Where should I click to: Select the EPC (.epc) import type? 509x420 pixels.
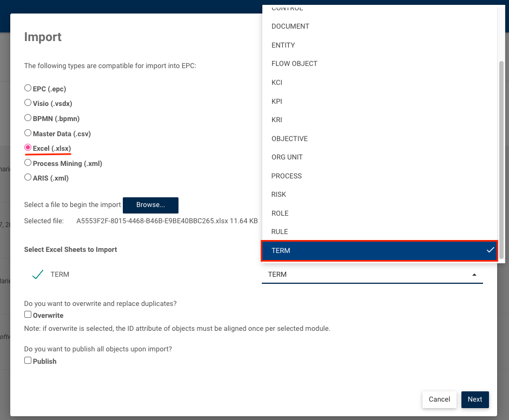click(x=28, y=88)
